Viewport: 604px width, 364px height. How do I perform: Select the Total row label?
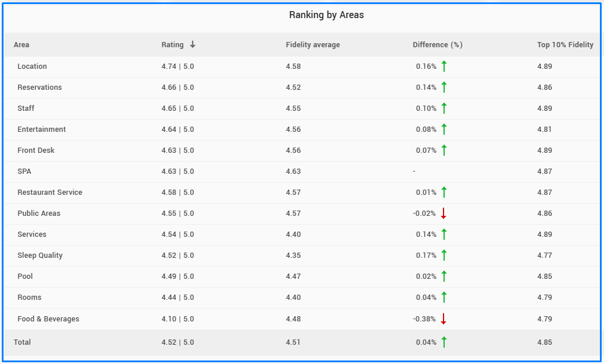[22, 342]
